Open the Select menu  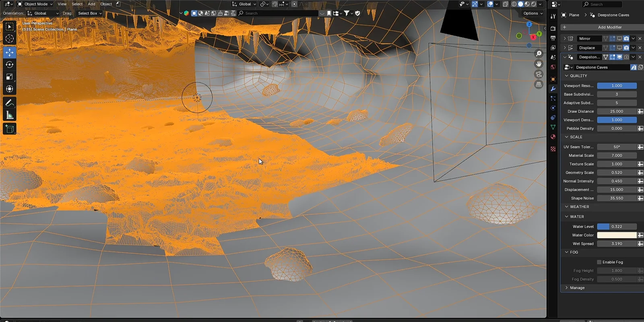[77, 4]
